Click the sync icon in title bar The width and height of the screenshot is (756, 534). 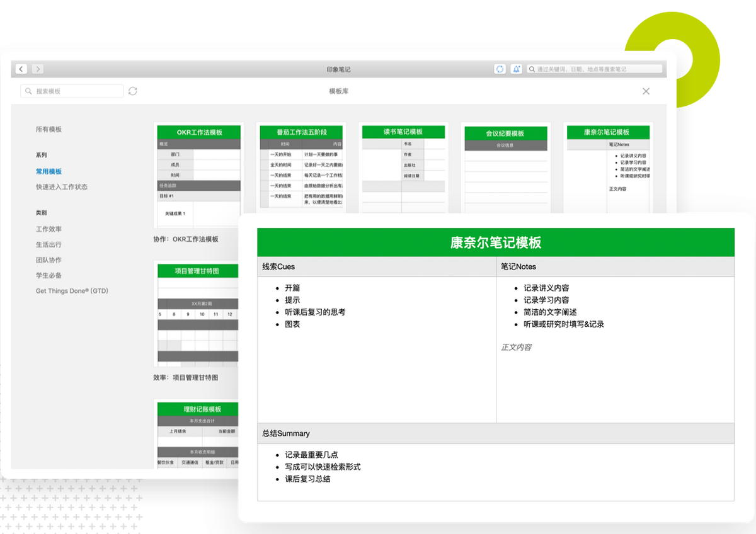click(x=500, y=69)
